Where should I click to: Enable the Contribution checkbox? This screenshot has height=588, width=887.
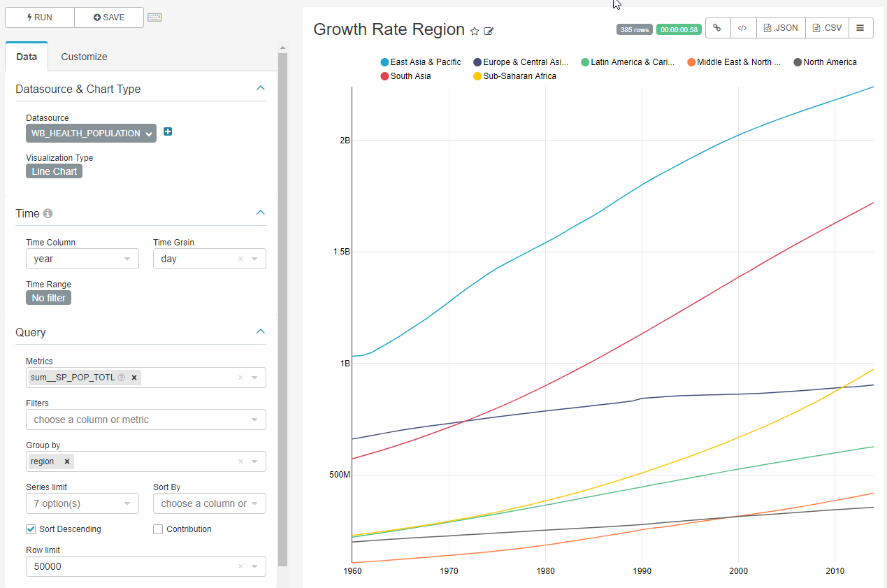pyautogui.click(x=157, y=529)
